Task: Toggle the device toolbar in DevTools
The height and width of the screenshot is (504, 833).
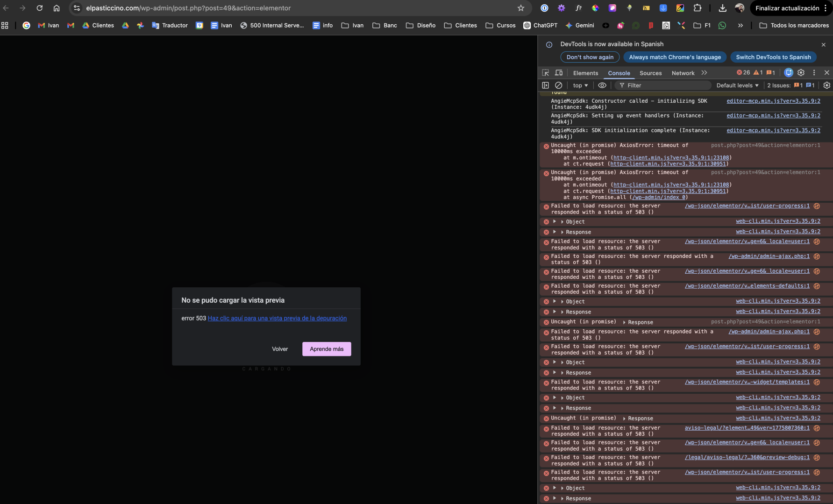Action: [559, 73]
